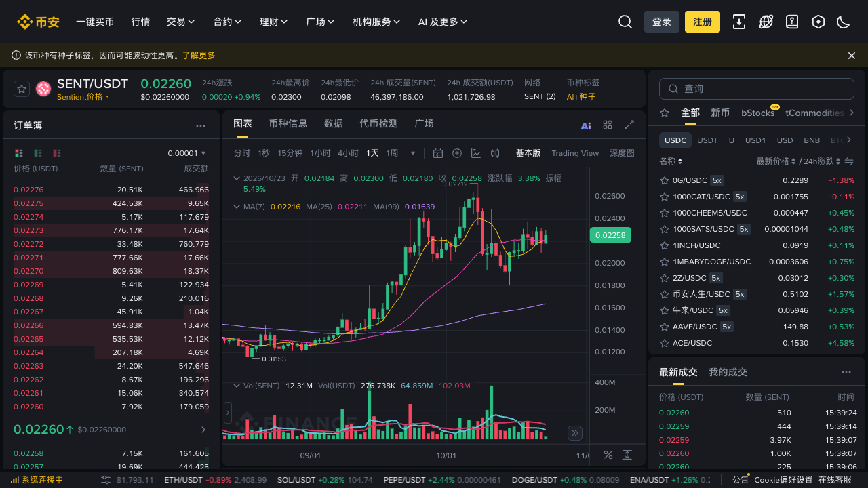Viewport: 868px width, 488px height.
Task: Switch to the 代币检测 tab
Action: [378, 123]
